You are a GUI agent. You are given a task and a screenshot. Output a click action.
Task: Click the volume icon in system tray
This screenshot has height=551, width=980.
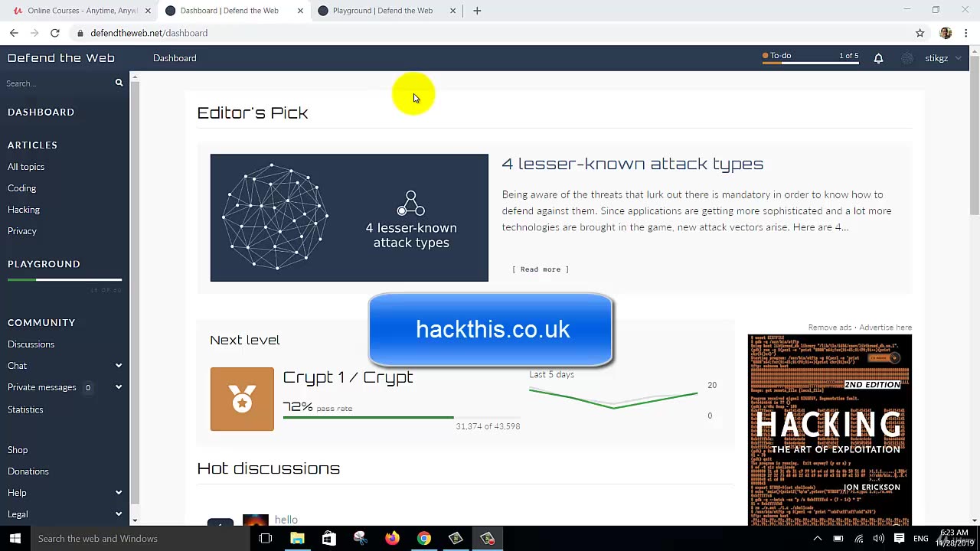coord(879,539)
